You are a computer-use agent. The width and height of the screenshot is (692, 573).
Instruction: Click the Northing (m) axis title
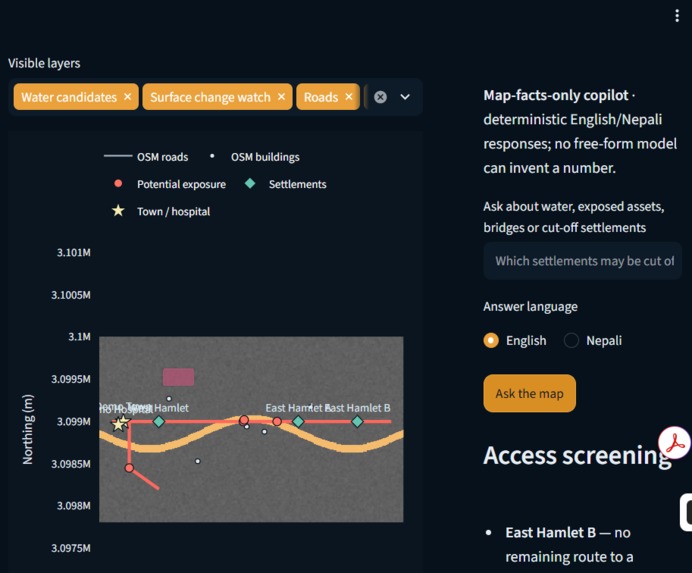coord(27,429)
